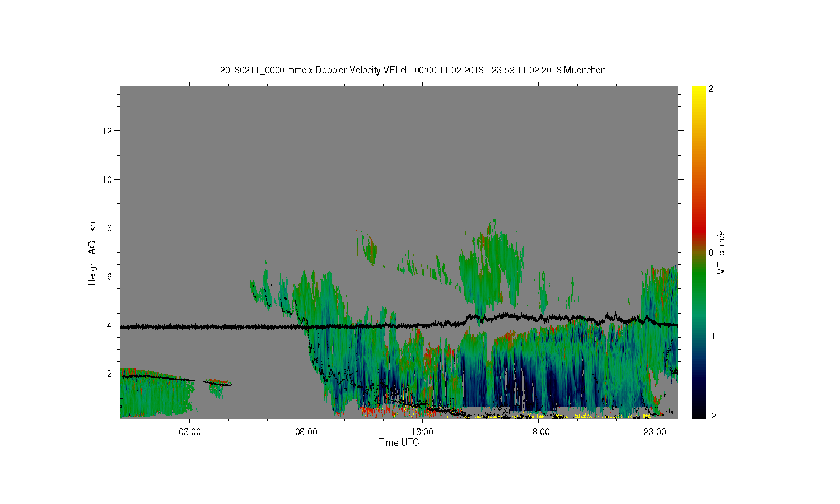Click the height tick label 8

point(110,228)
